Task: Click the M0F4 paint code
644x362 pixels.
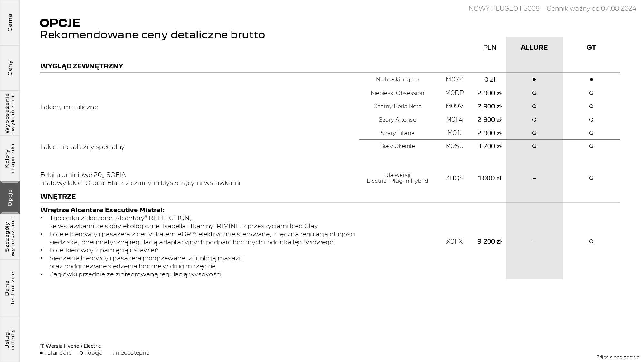Action: click(x=454, y=120)
